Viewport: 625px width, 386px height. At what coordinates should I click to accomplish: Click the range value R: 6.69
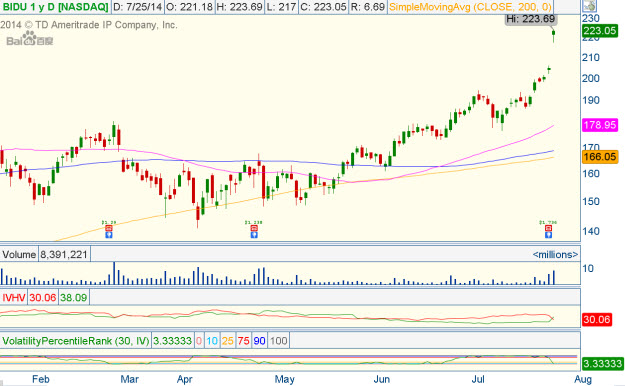(x=368, y=7)
